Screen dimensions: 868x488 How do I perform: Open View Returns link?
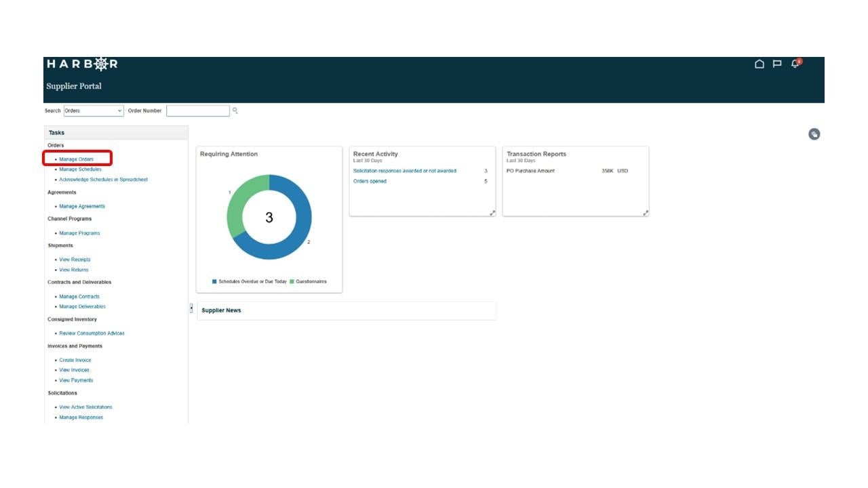74,270
